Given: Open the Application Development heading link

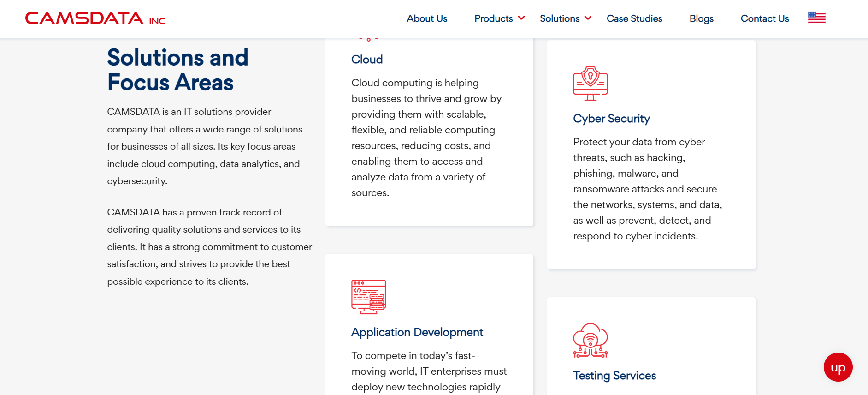Looking at the screenshot, I should (x=417, y=332).
